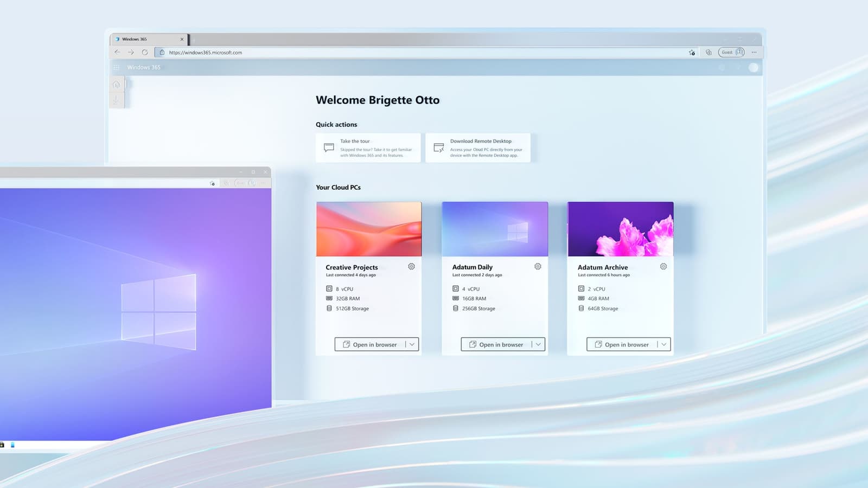Open settings gear for Adatum Daily
868x488 pixels.
coord(538,266)
